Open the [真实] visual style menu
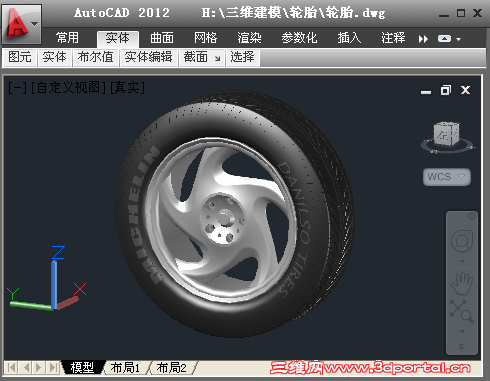Screen dimensions: 490x381 point(127,88)
